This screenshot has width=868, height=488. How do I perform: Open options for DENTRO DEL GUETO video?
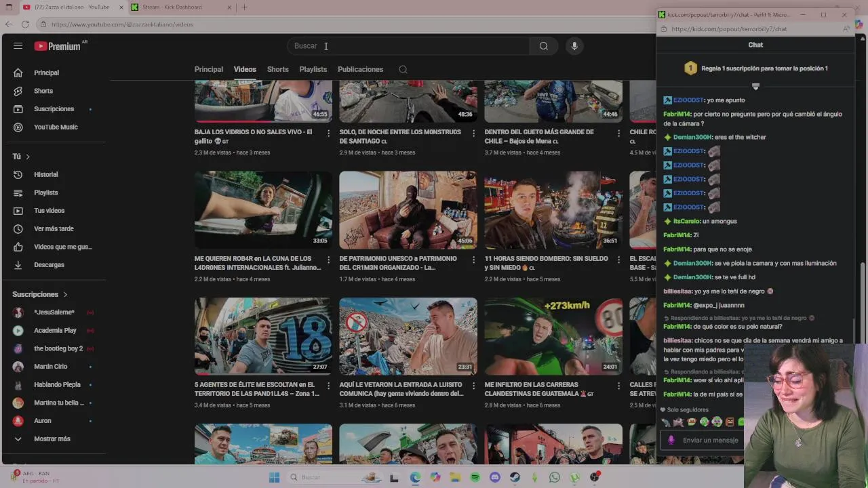tap(618, 134)
